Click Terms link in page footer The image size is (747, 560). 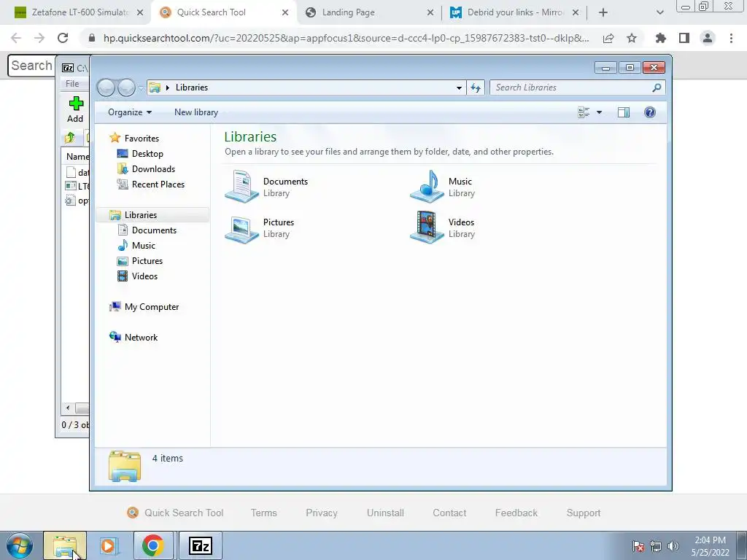264,513
